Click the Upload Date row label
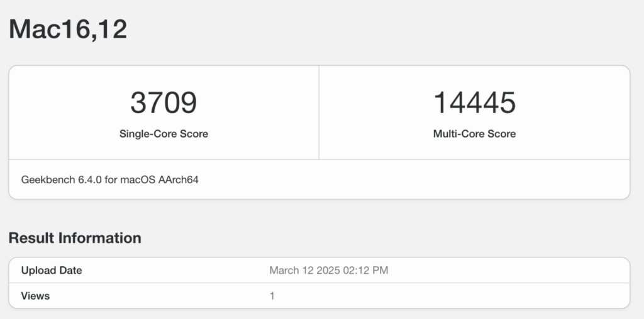644x319 pixels. point(52,271)
